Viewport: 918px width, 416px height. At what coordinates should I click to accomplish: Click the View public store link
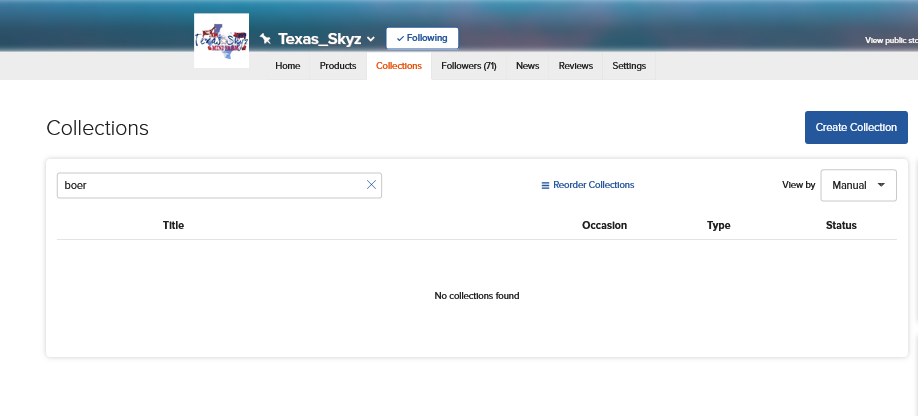tap(891, 40)
